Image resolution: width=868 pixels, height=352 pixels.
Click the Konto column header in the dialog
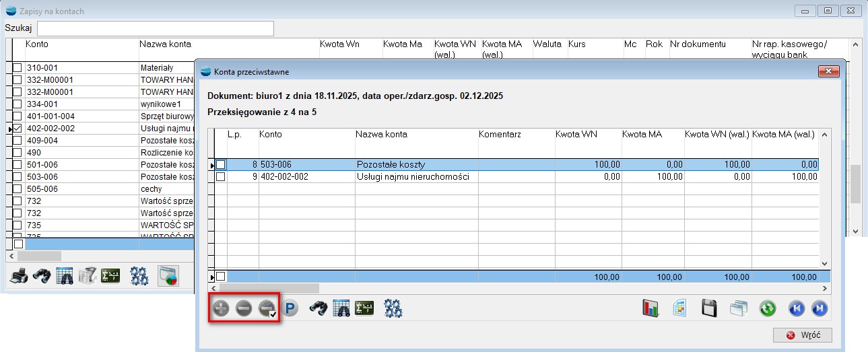[x=271, y=135]
